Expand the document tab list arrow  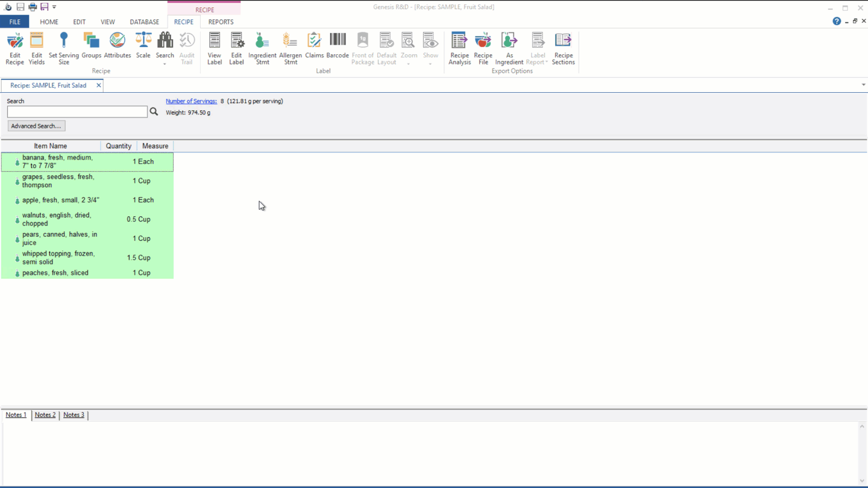(863, 85)
